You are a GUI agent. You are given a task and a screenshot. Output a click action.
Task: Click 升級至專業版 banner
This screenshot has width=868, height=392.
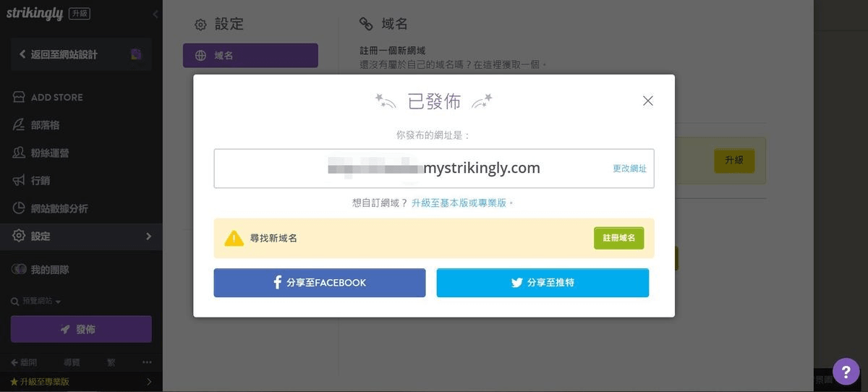81,382
